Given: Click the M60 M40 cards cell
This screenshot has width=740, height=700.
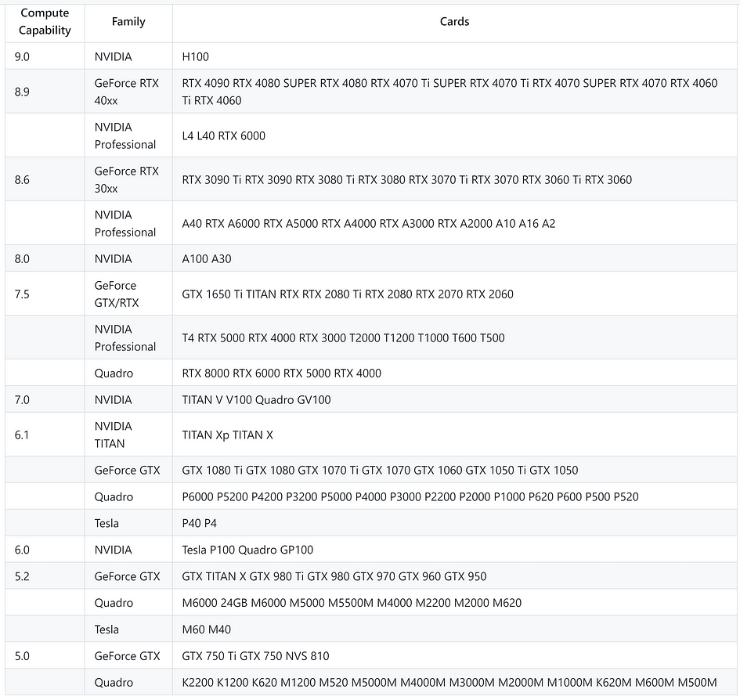Looking at the screenshot, I should pos(454,630).
